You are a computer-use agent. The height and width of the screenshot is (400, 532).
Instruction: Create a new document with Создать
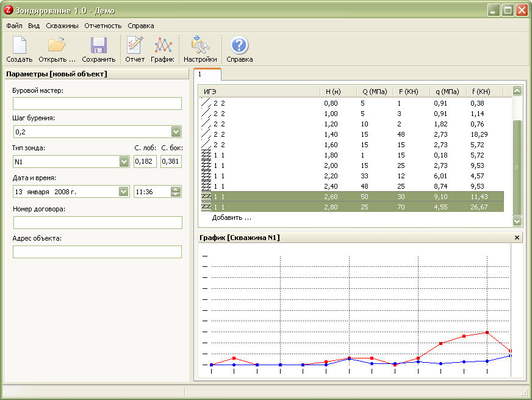[20, 49]
